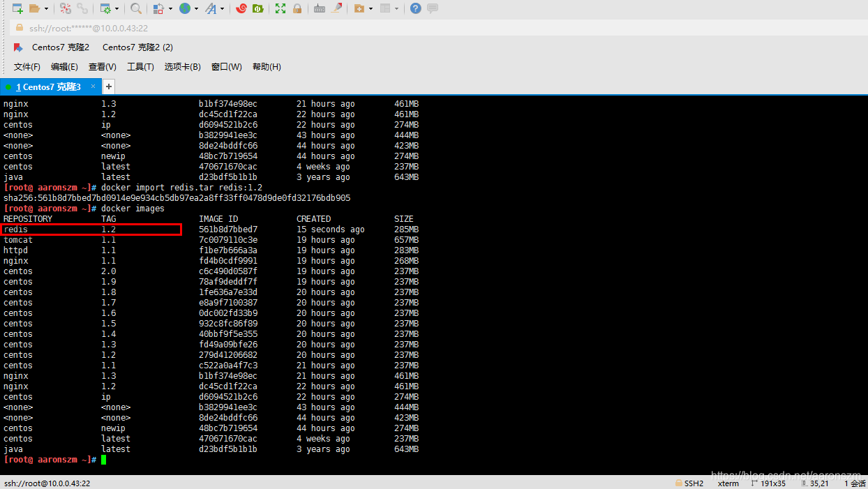Click the globe encoding icon
Screen dimensions: 868x489
184,8
